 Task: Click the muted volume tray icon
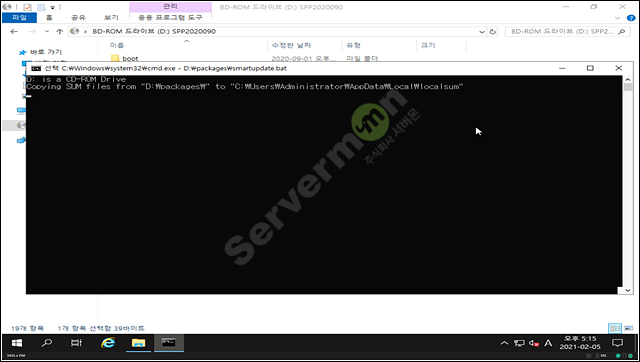533,343
